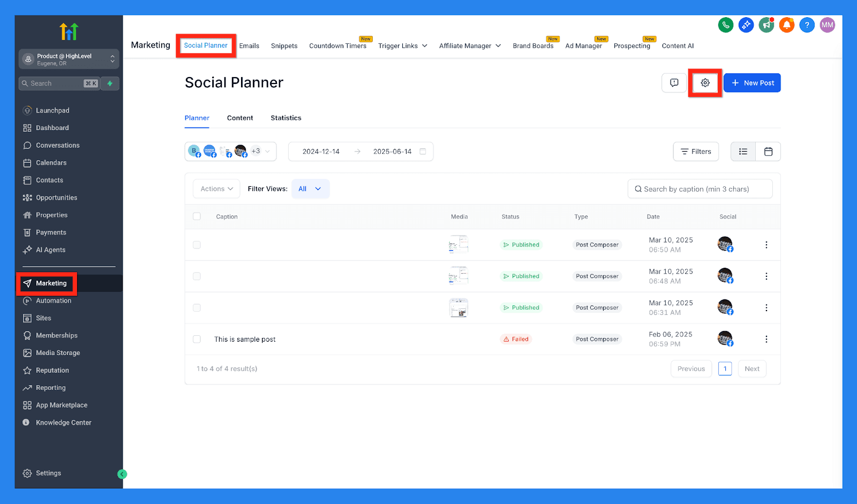Open the Emails menu item
The image size is (857, 504).
[x=249, y=46]
